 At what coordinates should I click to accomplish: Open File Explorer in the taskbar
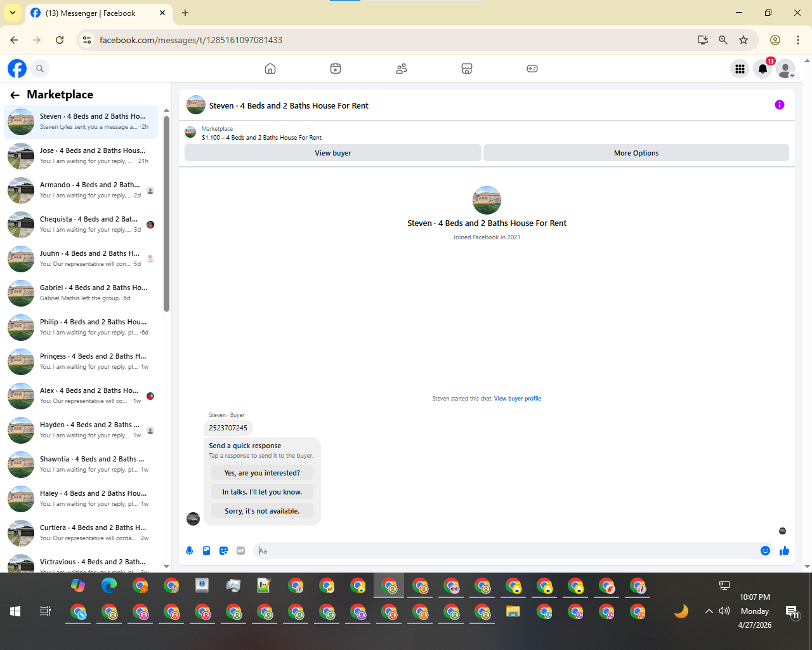point(513,611)
